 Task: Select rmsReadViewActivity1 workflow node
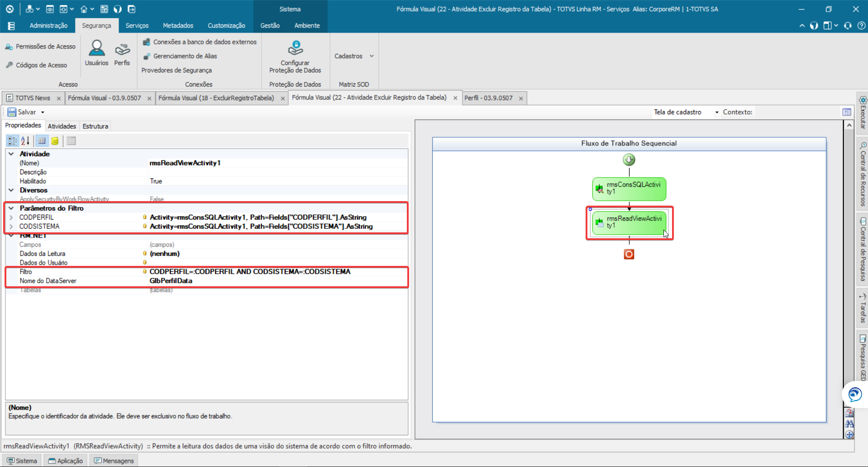tap(630, 223)
